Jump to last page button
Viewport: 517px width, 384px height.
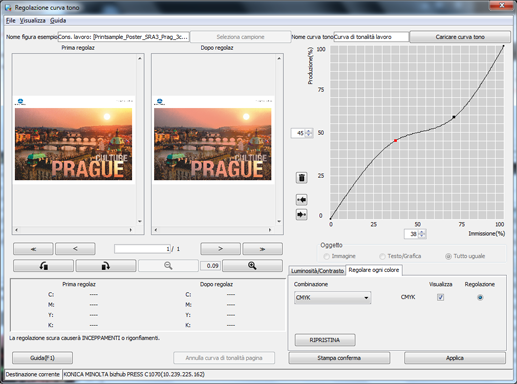click(x=262, y=249)
